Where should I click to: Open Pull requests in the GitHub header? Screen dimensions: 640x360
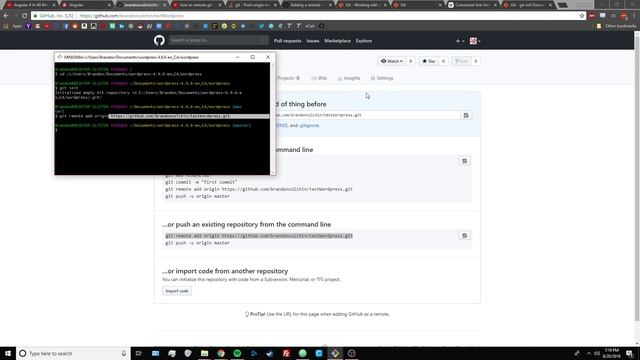(287, 41)
